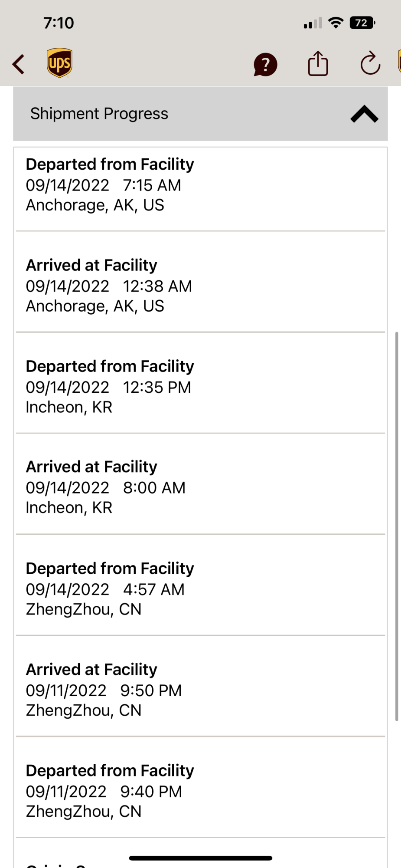Tap the home indicator bar
401x868 pixels.
(x=200, y=858)
